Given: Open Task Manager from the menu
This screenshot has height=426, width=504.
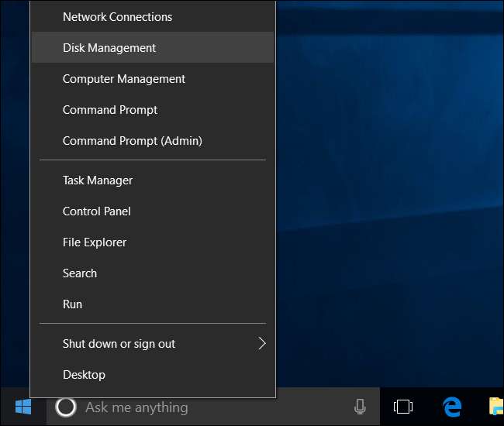Looking at the screenshot, I should tap(98, 180).
